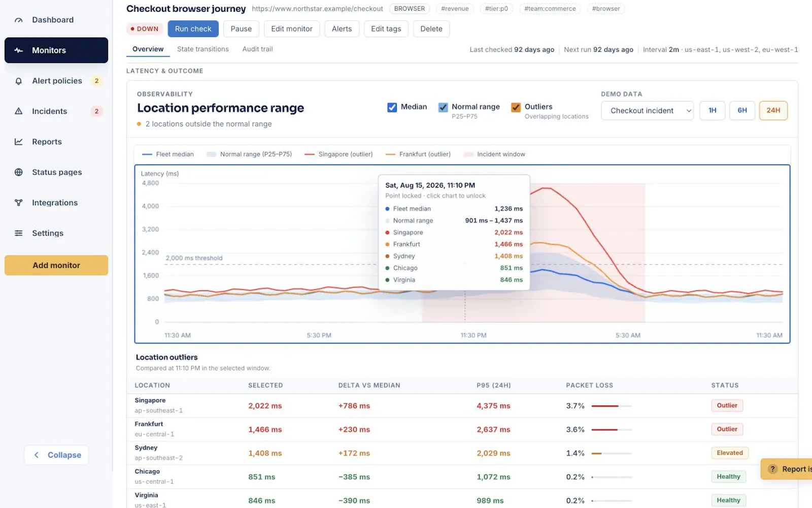This screenshot has height=508, width=812.
Task: Open Alert policies in the sidebar
Action: [56, 81]
